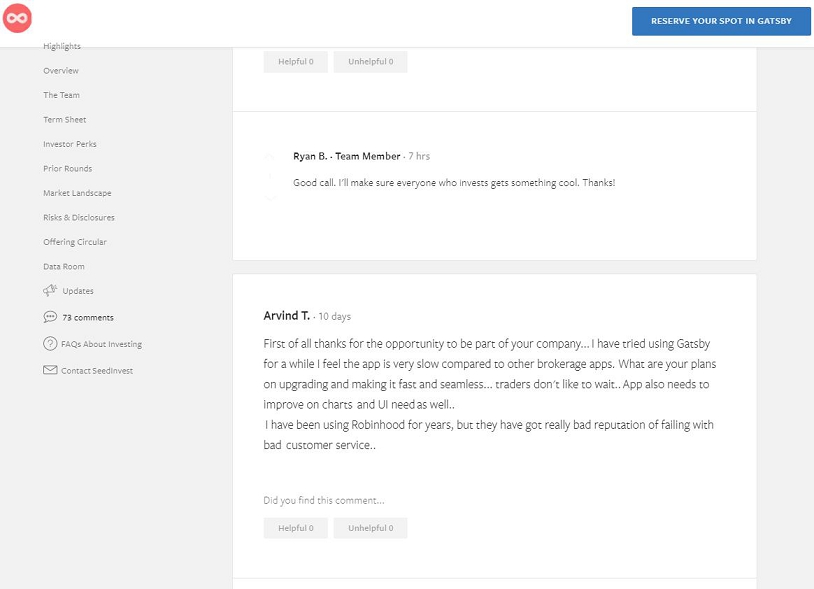Open the Overview sidebar item
This screenshot has width=814, height=589.
click(x=61, y=71)
